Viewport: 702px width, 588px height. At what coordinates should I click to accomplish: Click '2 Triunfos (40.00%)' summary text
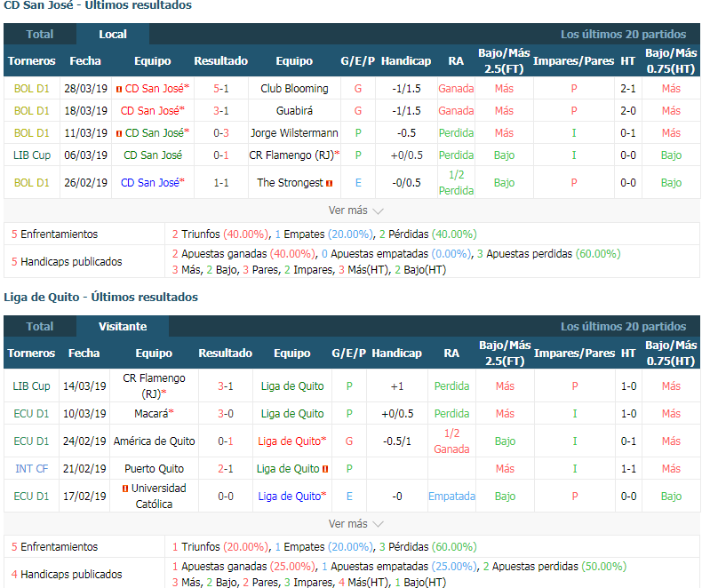click(219, 234)
